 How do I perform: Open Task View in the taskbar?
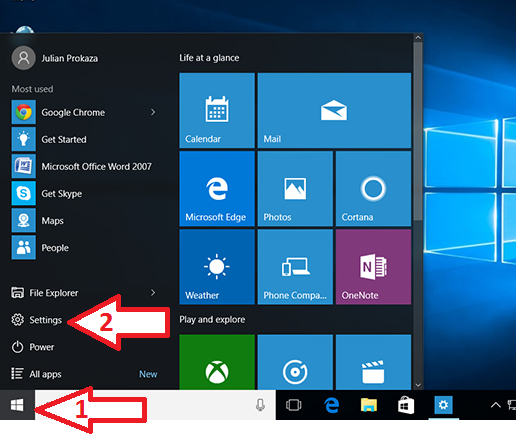[x=293, y=405]
